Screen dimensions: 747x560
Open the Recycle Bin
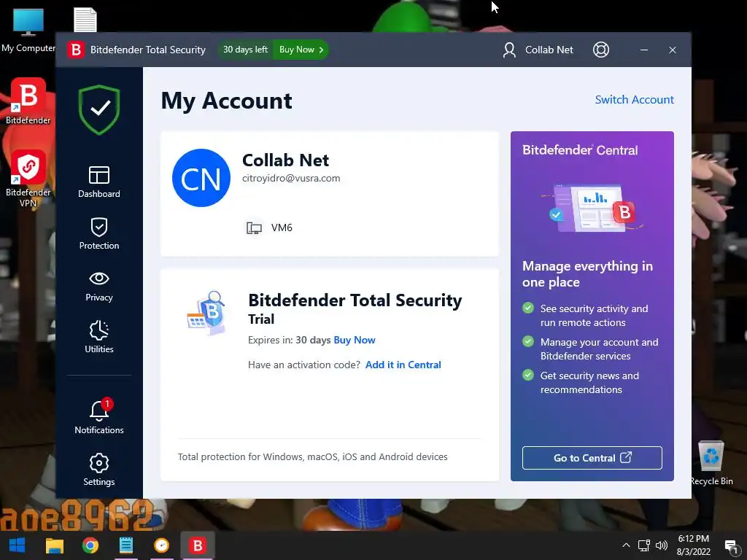click(711, 463)
